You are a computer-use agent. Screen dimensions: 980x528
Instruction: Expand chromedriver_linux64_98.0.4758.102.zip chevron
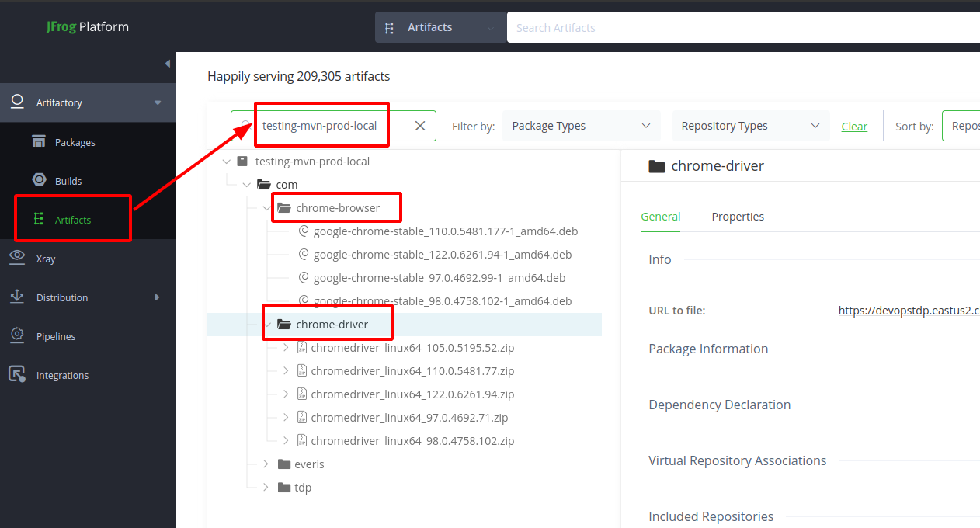tap(286, 441)
